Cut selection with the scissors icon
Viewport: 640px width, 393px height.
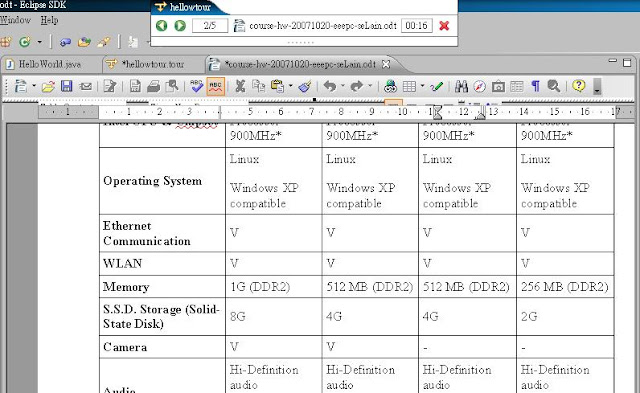point(240,86)
